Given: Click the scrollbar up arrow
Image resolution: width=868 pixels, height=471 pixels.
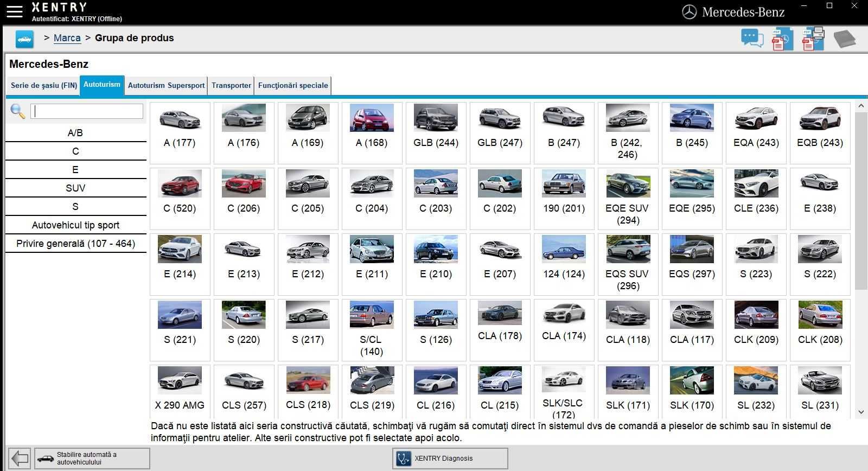Looking at the screenshot, I should point(860,106).
